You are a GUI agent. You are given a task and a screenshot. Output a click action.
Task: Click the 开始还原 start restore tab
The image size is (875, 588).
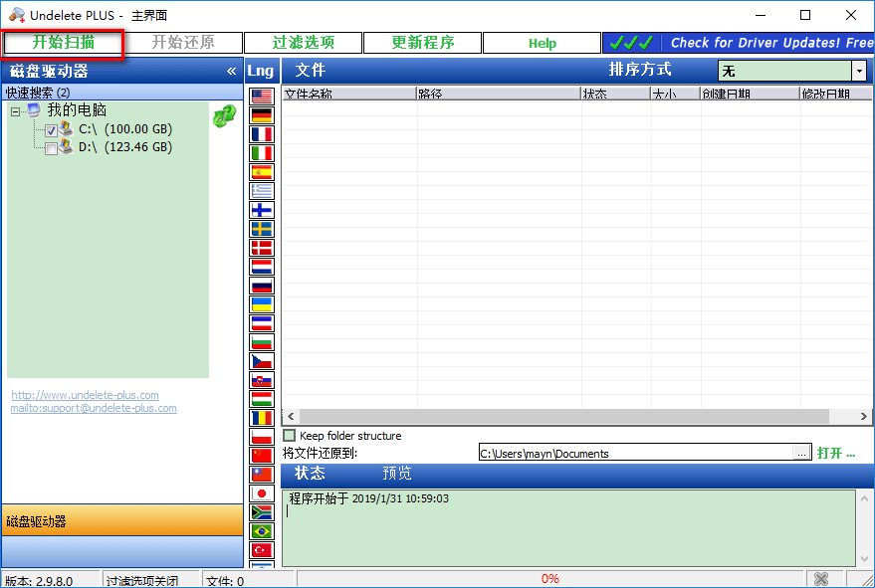183,43
